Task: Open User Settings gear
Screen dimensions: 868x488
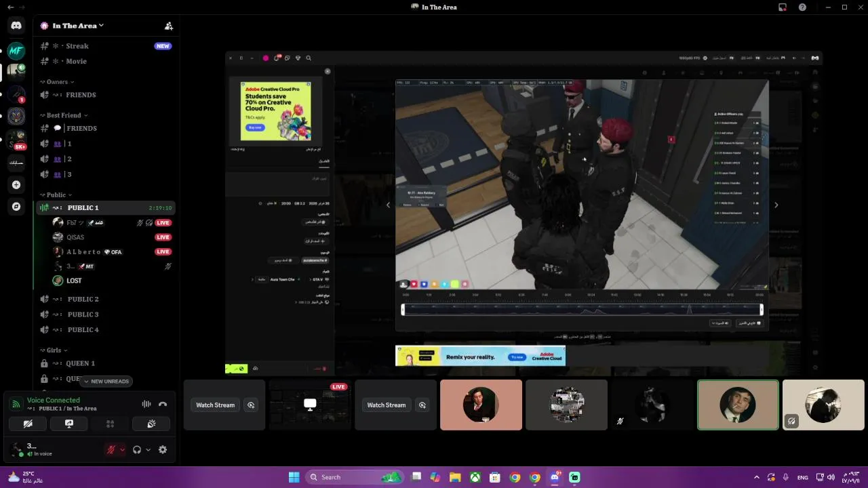Action: click(163, 449)
